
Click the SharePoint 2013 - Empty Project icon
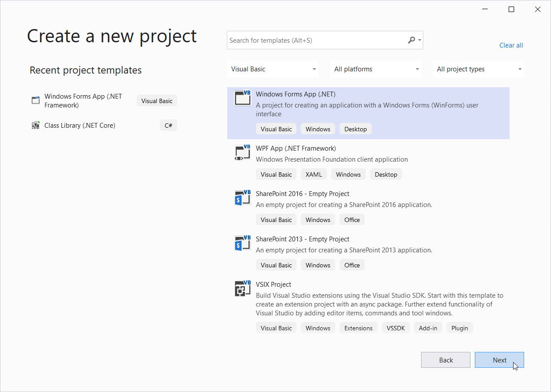click(242, 243)
